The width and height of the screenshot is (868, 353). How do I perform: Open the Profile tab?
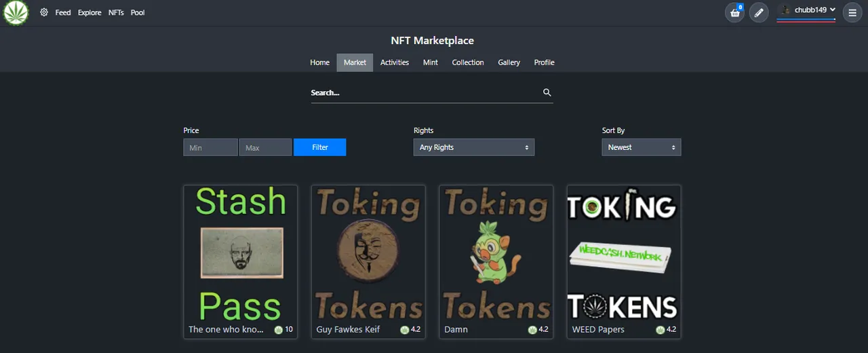[x=545, y=62]
